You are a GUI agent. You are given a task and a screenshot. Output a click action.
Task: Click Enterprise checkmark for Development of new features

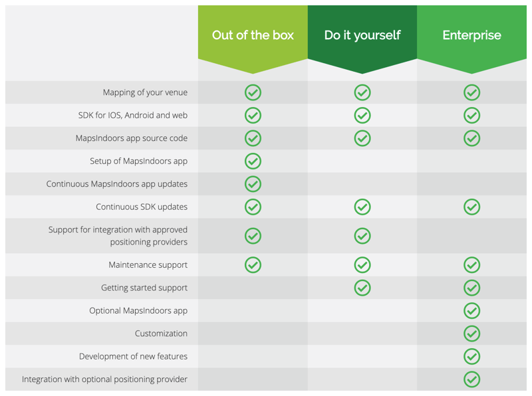click(x=471, y=357)
